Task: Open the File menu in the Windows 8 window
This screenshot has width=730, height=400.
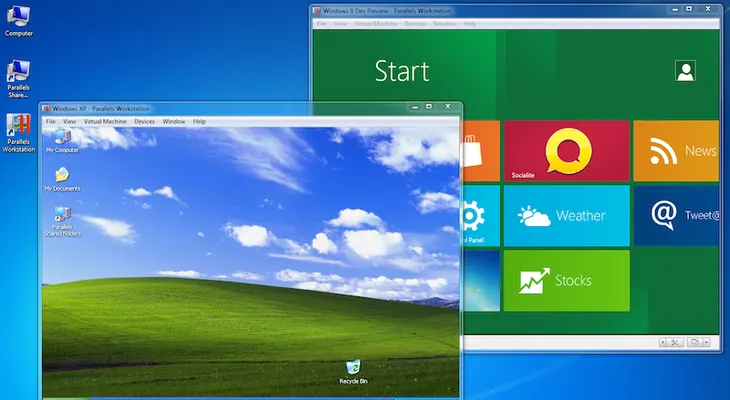Action: pos(321,24)
